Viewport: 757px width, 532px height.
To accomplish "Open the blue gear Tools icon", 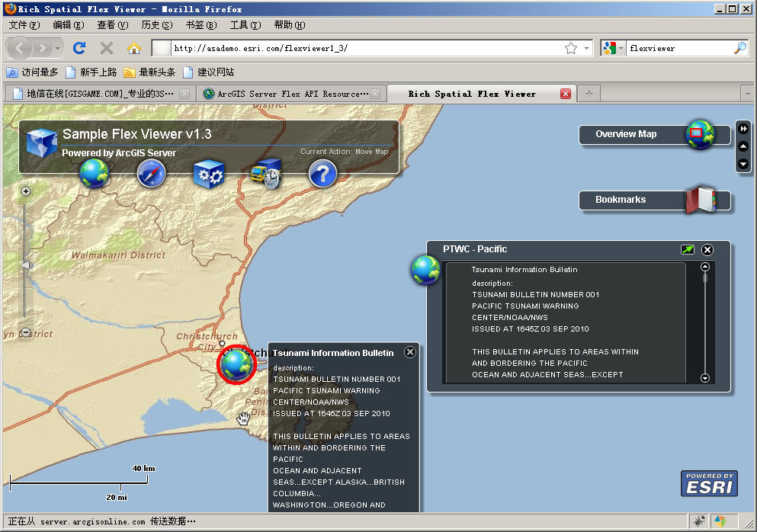I will click(x=208, y=174).
